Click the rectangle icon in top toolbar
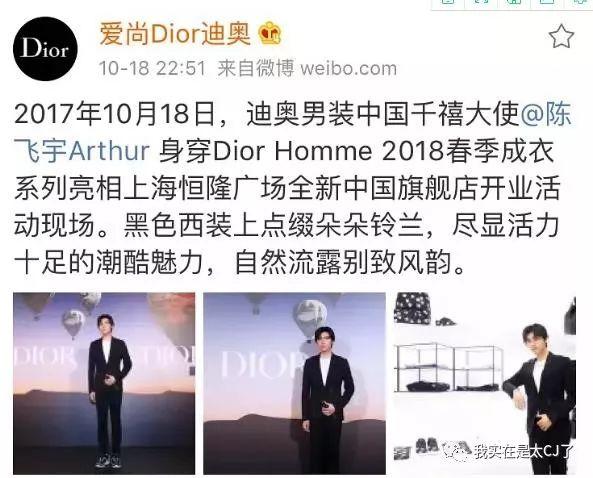 [x=546, y=2]
